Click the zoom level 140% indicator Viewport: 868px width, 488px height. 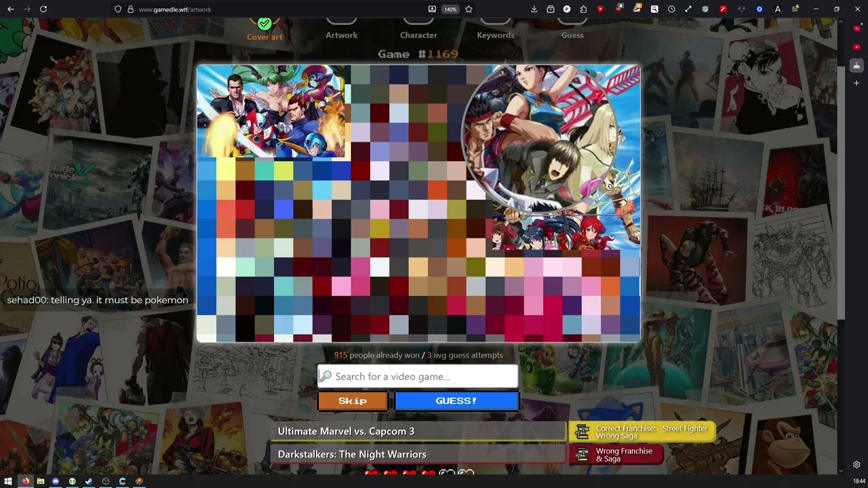point(450,9)
